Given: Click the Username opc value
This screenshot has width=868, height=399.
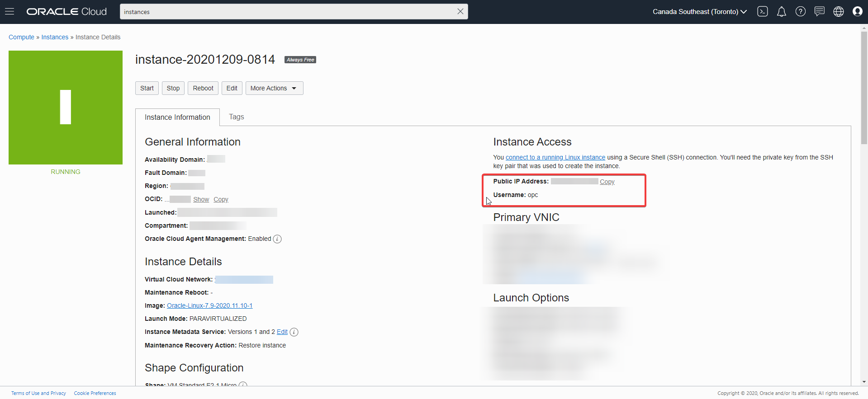Looking at the screenshot, I should tap(533, 195).
